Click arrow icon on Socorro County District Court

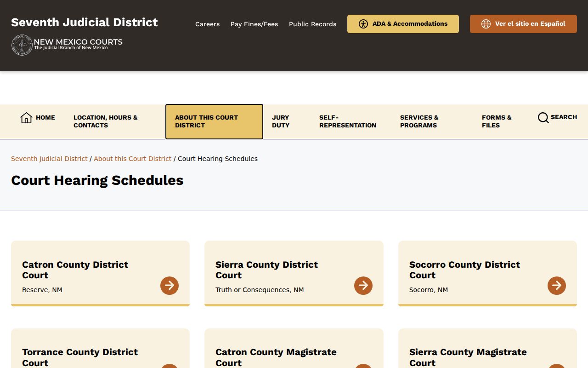557,286
